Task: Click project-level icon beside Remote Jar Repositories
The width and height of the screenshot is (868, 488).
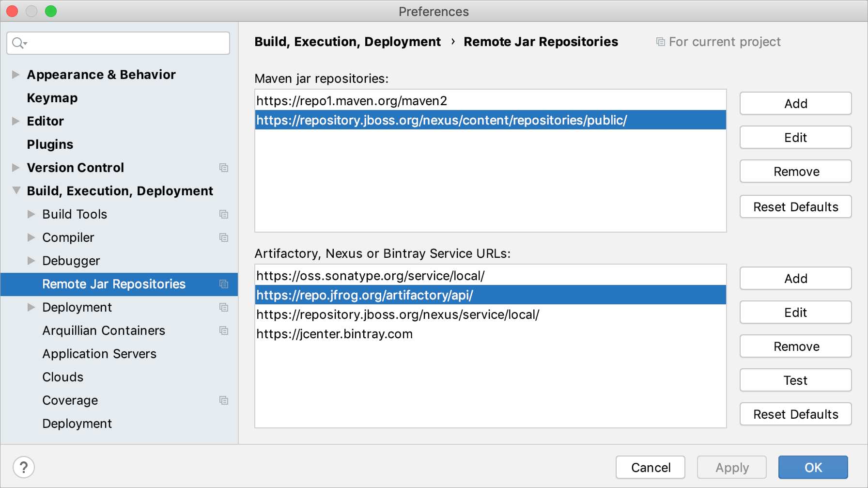Action: click(x=224, y=284)
